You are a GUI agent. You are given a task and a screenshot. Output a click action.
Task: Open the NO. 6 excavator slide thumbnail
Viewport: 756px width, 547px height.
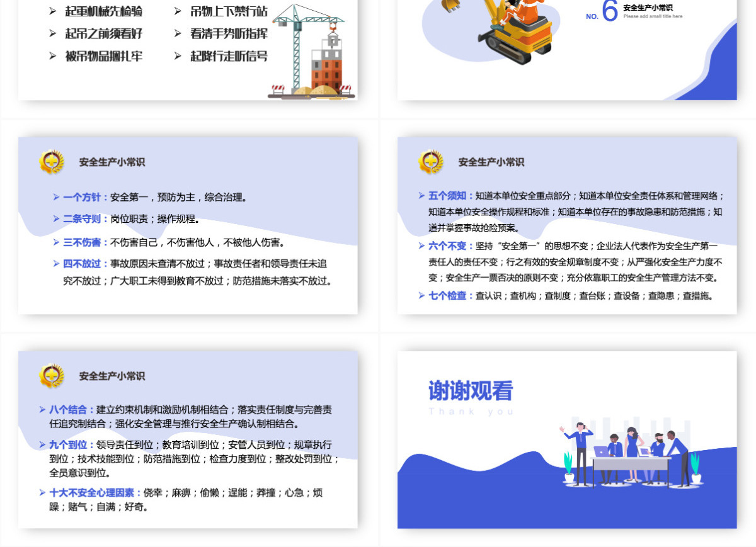tap(567, 50)
